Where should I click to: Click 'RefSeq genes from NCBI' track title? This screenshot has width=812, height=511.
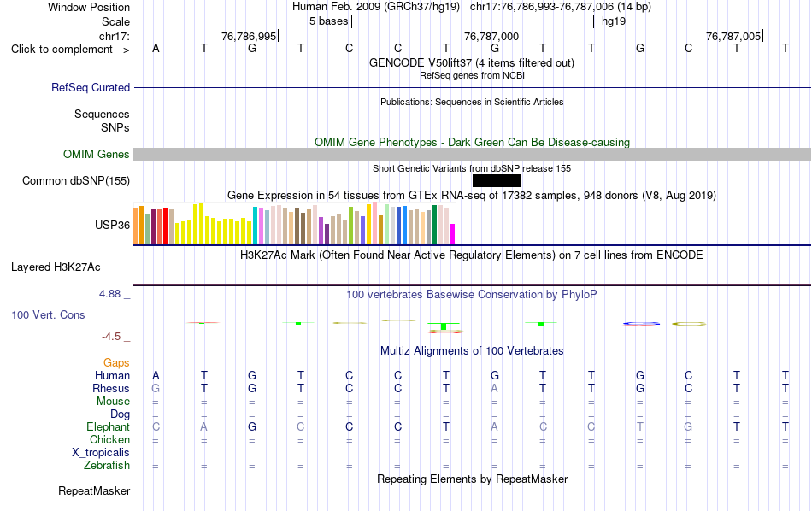click(472, 75)
